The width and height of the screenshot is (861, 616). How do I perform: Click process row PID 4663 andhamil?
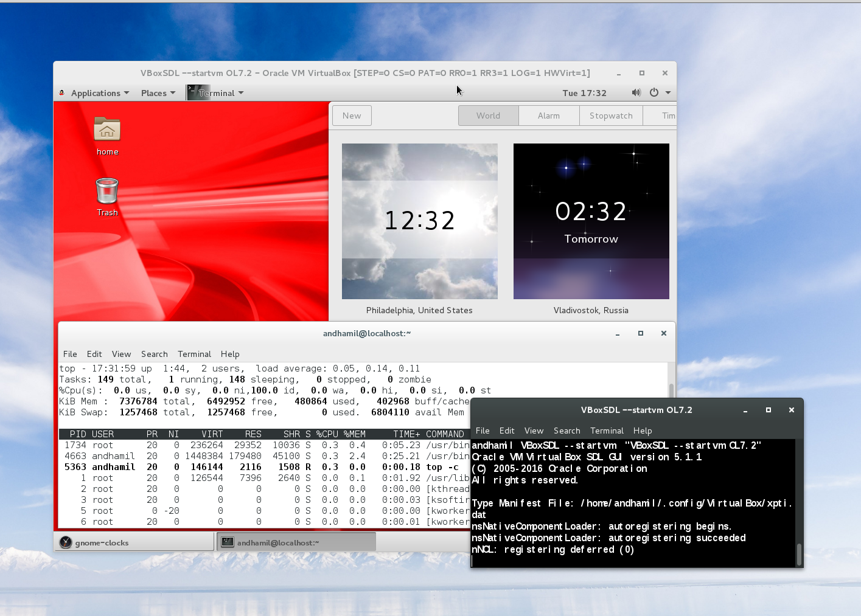pyautogui.click(x=264, y=456)
